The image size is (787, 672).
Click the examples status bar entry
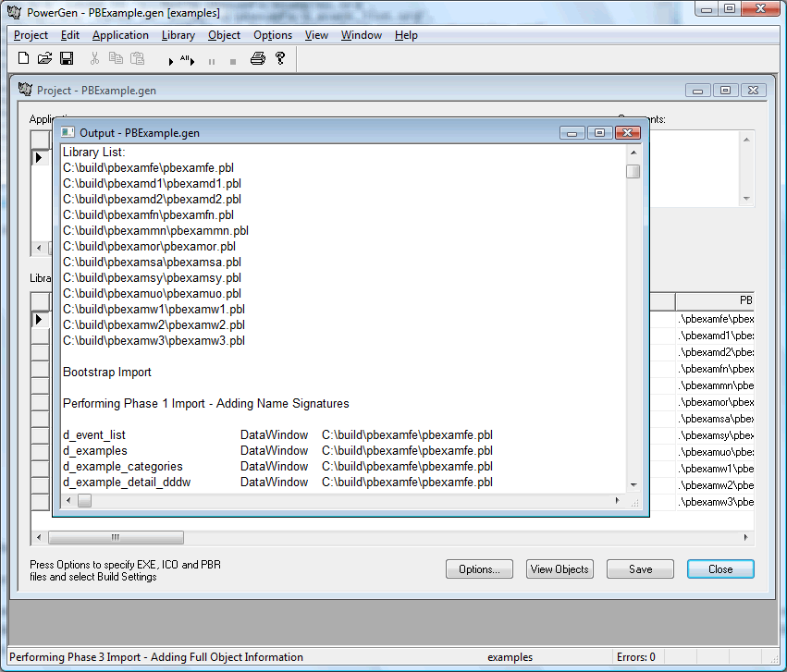[510, 657]
